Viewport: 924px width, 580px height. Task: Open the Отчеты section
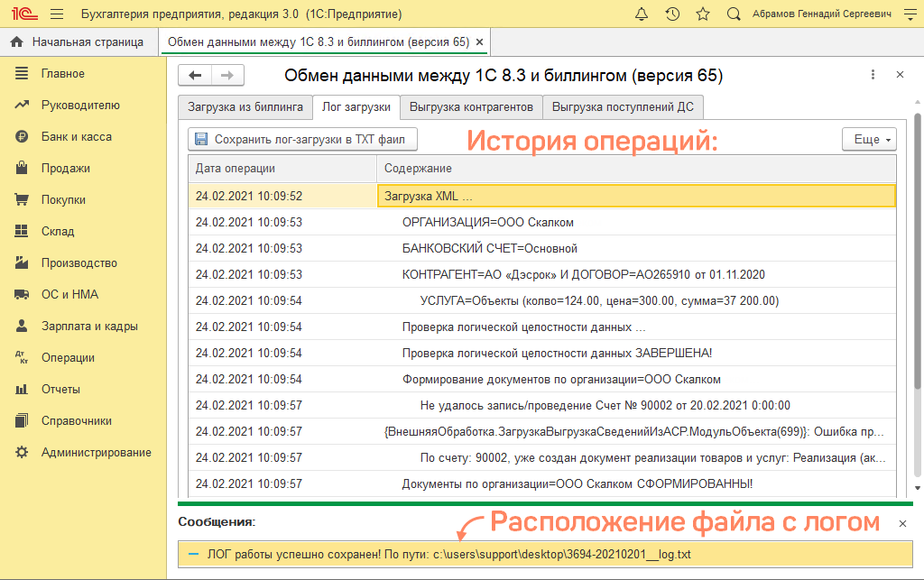coord(60,389)
